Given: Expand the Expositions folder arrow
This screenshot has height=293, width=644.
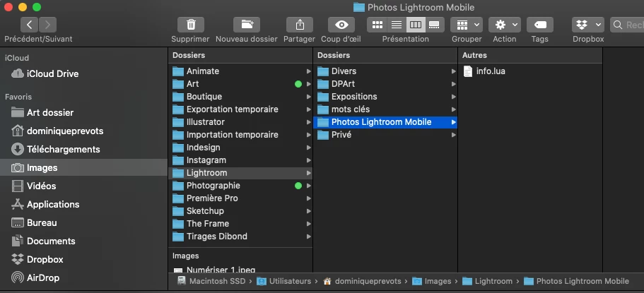Looking at the screenshot, I should pos(453,97).
